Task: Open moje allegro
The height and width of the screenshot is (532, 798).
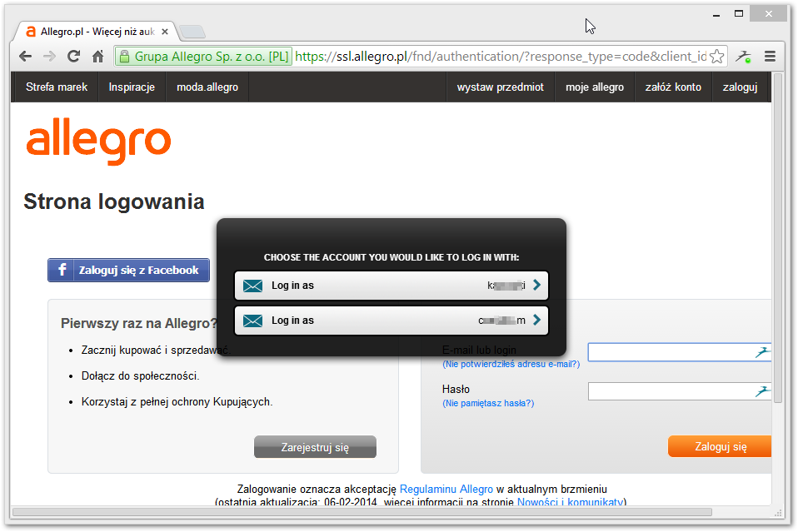Action: click(595, 87)
